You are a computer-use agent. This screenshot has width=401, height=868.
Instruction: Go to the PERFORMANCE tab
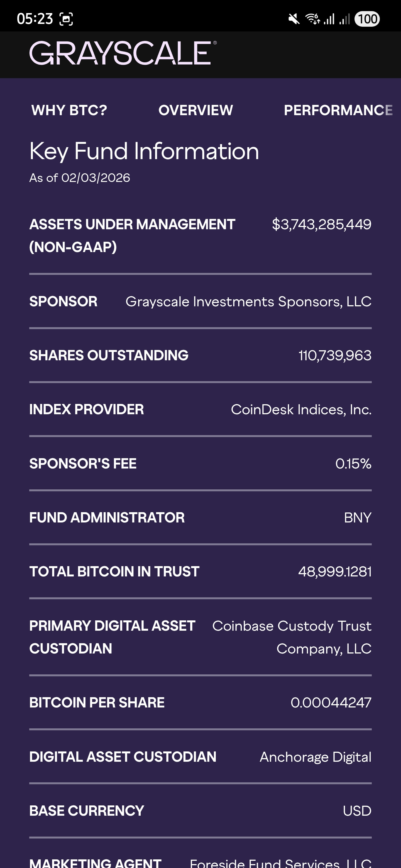tap(338, 110)
